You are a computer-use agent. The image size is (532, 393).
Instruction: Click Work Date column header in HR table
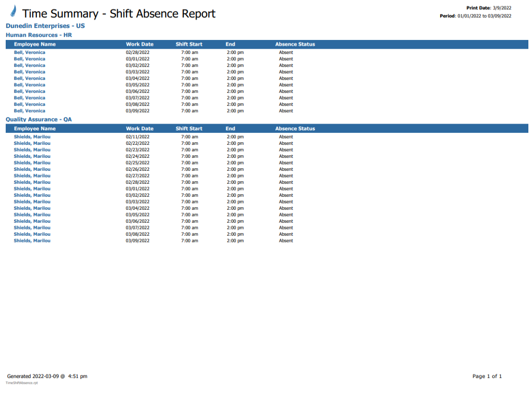[139, 44]
